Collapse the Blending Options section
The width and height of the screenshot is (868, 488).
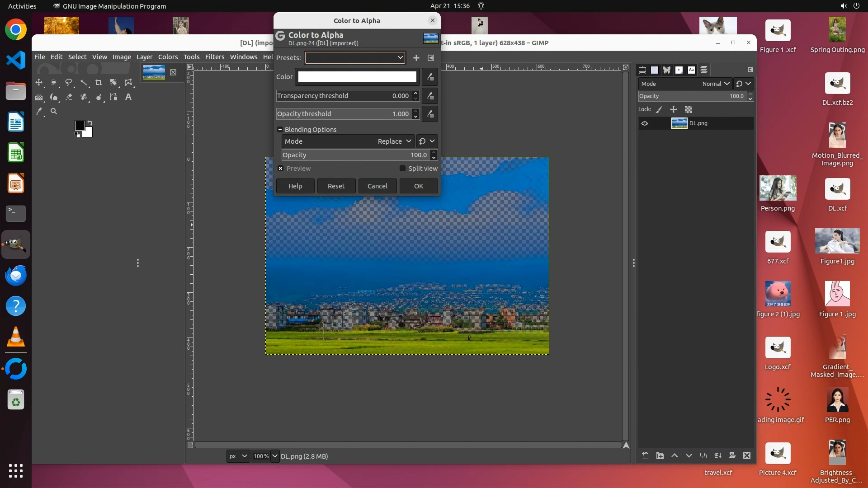280,130
